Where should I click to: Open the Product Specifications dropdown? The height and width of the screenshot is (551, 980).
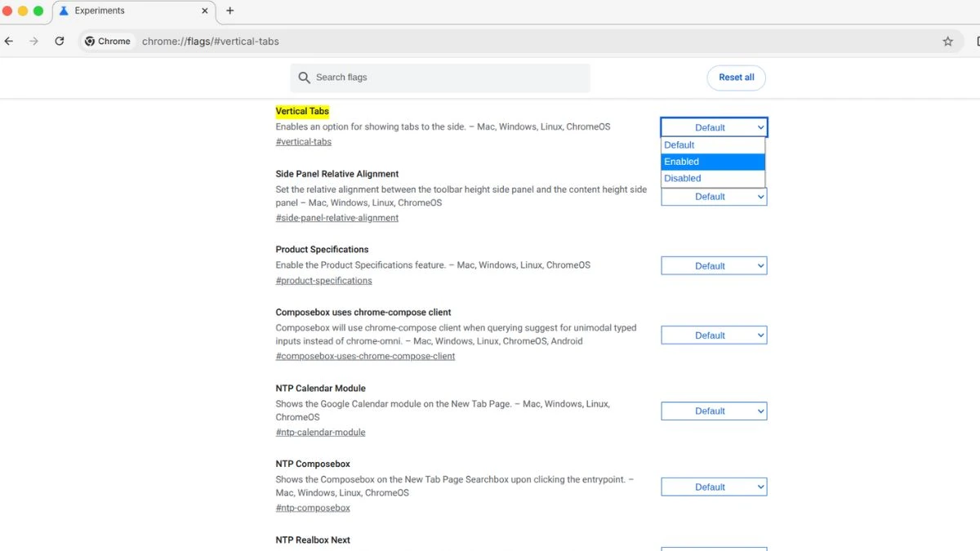click(x=713, y=265)
